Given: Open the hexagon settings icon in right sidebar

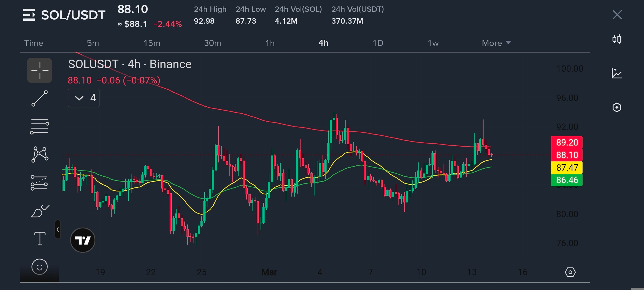Looking at the screenshot, I should [617, 107].
